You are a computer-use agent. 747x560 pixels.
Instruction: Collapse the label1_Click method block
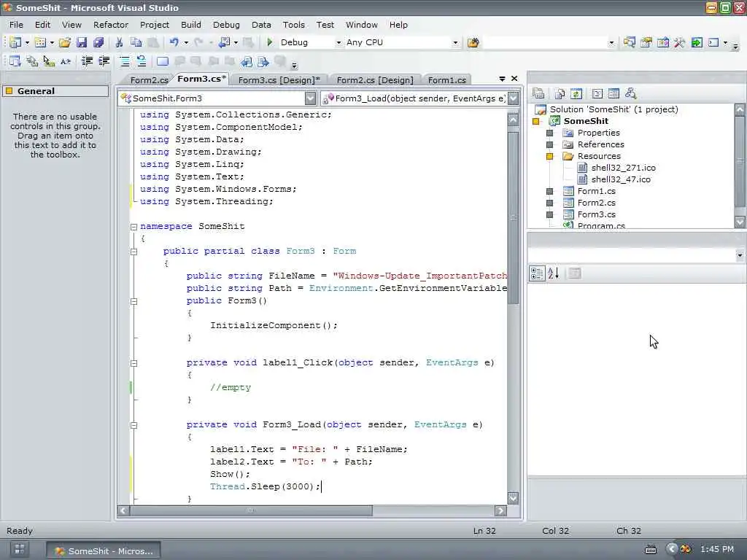134,363
